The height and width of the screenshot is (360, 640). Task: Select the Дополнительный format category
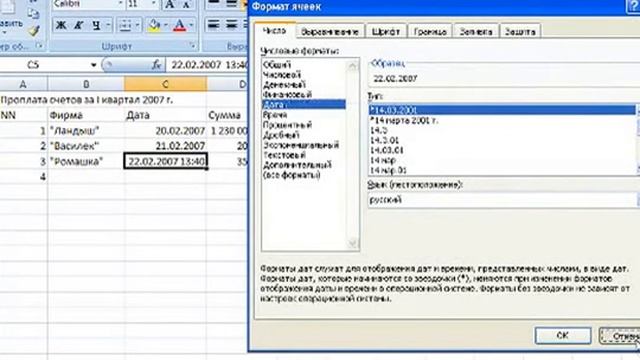[297, 165]
